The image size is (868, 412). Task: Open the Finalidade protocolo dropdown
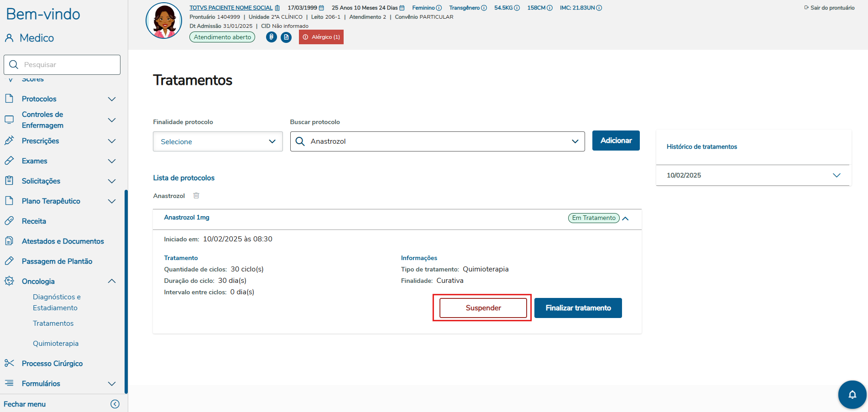218,141
